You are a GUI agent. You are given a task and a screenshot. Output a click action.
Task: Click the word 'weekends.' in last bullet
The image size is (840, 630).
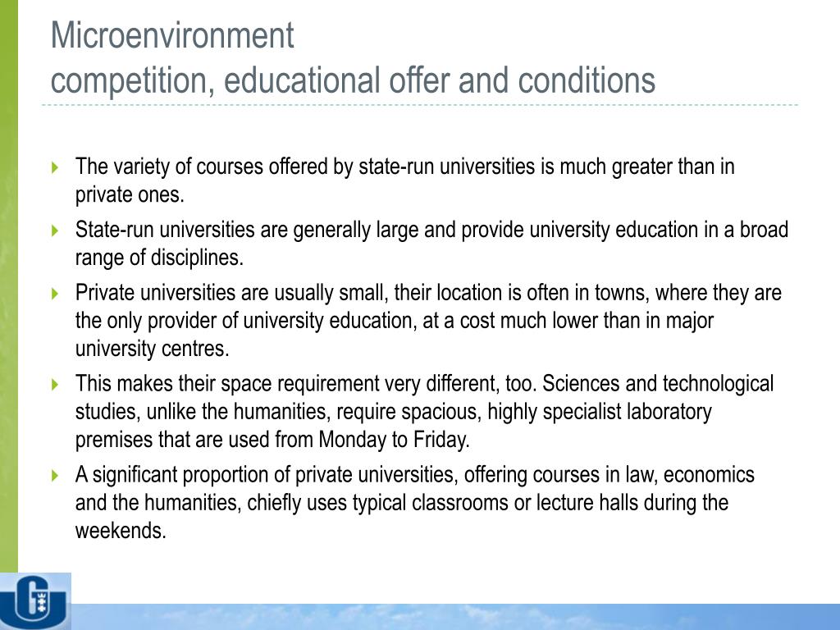tap(121, 531)
